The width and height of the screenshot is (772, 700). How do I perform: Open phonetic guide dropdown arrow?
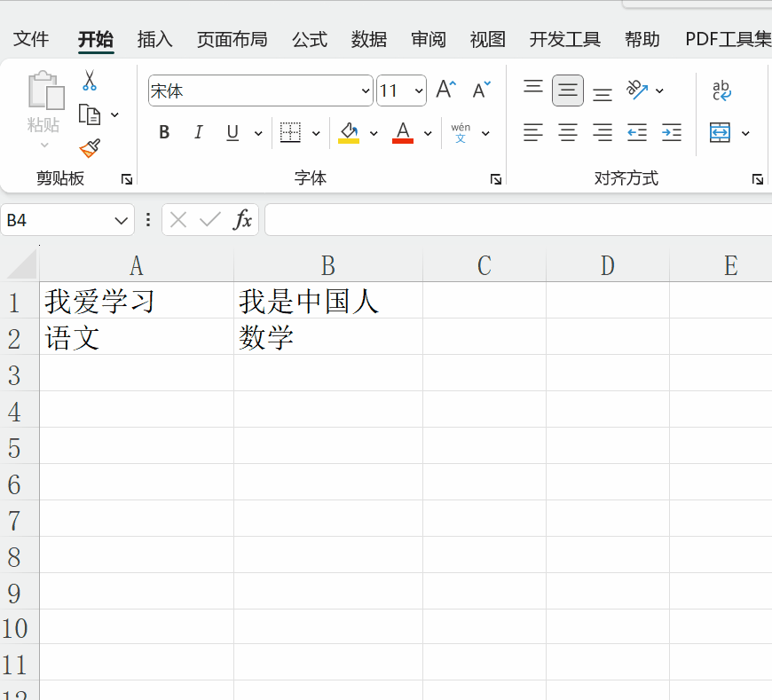(x=485, y=133)
